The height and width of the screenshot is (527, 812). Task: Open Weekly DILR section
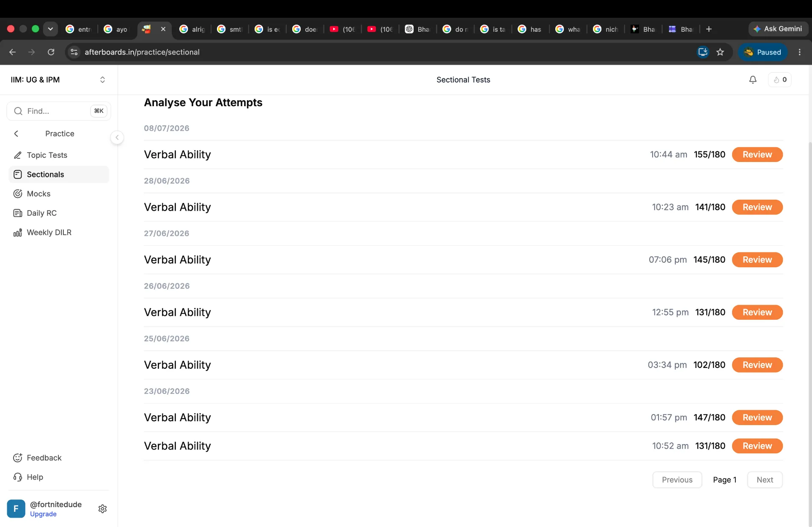click(58, 232)
